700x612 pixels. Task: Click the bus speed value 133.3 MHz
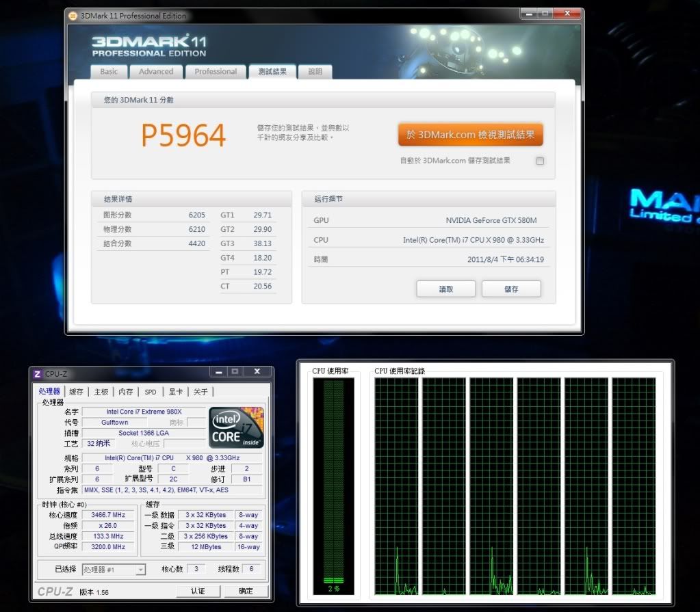[x=108, y=536]
